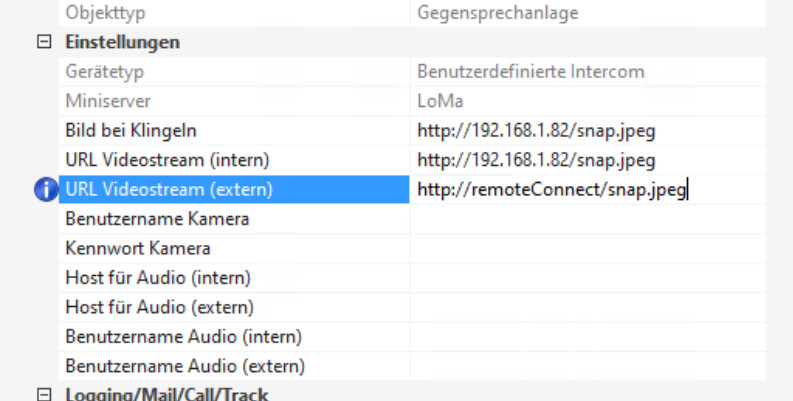Select the Host für Audio (intern) row

157,278
